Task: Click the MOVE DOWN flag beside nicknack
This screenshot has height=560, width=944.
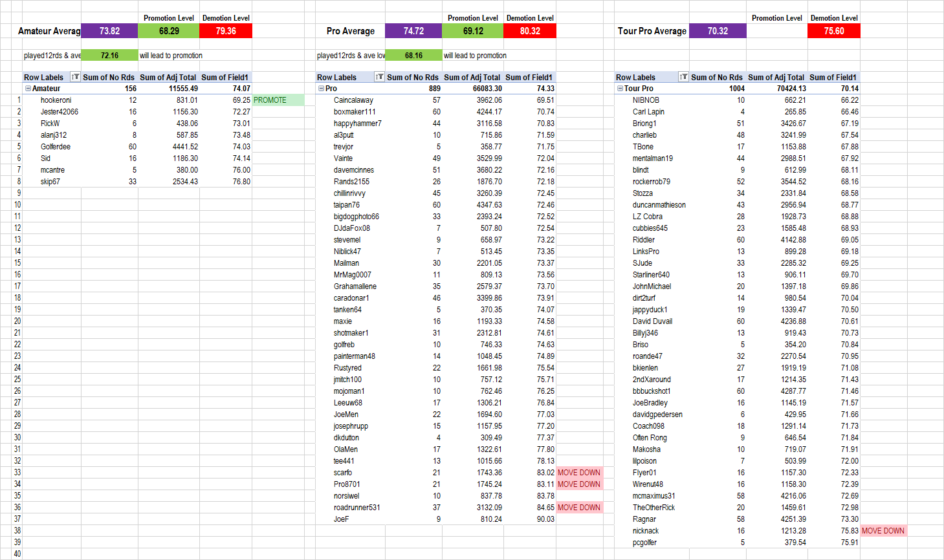Action: (x=883, y=531)
